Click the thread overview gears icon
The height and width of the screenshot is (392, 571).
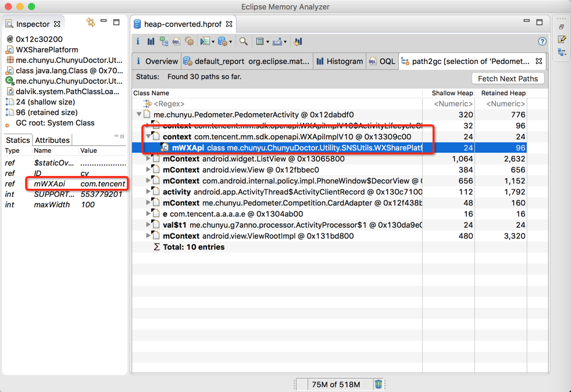pos(190,41)
